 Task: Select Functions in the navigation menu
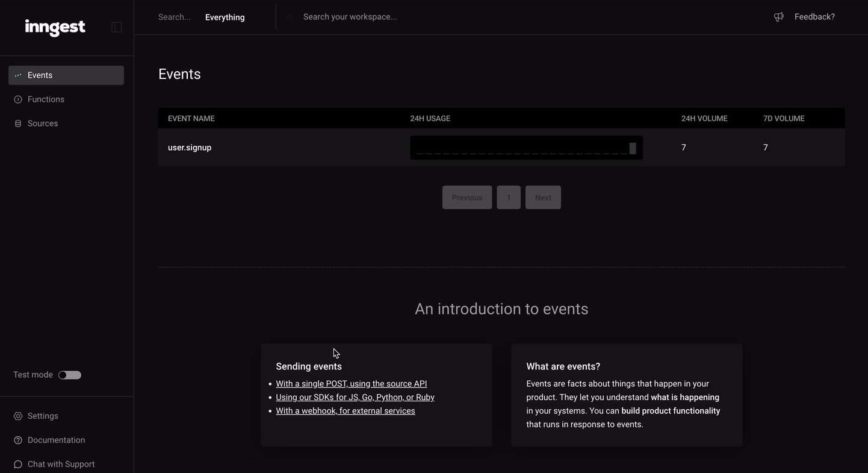[46, 99]
